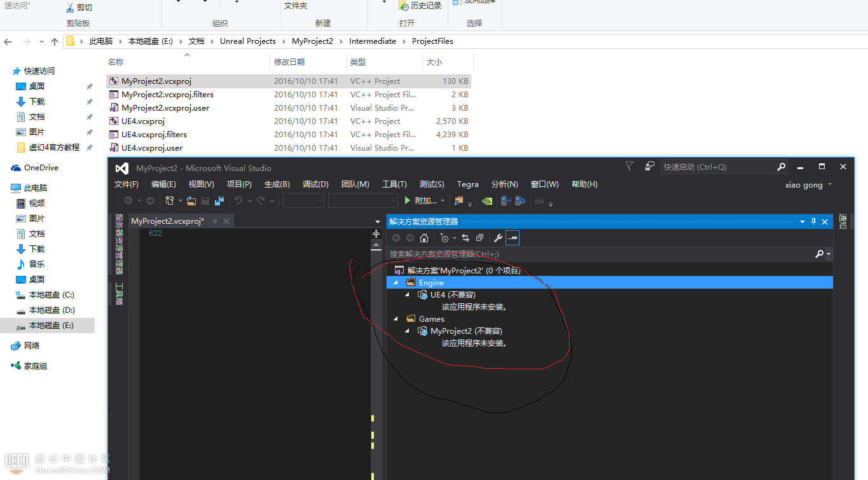Click the Solution Explorer search magnifier icon
The image size is (868, 480).
(820, 254)
